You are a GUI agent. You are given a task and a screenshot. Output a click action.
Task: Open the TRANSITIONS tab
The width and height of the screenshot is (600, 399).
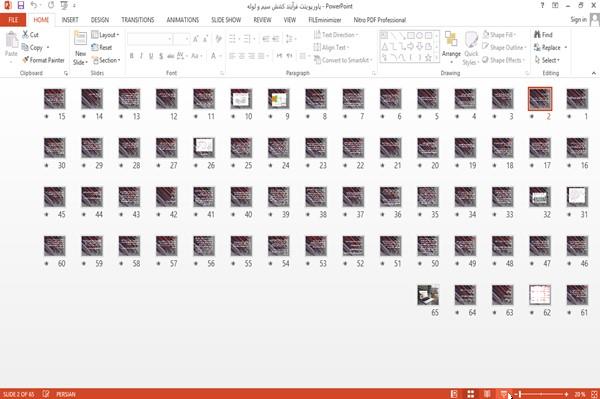point(138,20)
